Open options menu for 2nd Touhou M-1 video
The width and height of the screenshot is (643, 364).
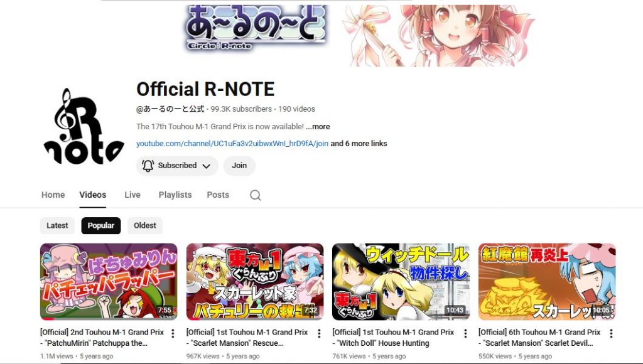pos(173,333)
